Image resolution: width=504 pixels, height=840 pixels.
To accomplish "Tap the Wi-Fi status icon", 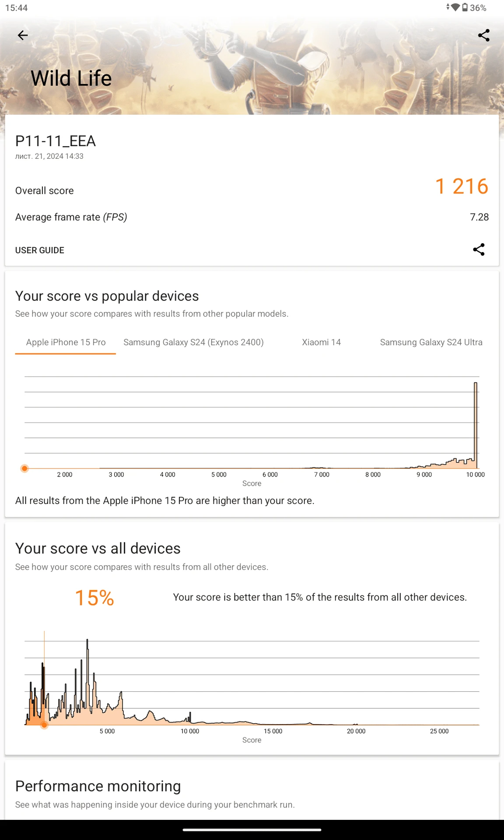I will pyautogui.click(x=455, y=7).
